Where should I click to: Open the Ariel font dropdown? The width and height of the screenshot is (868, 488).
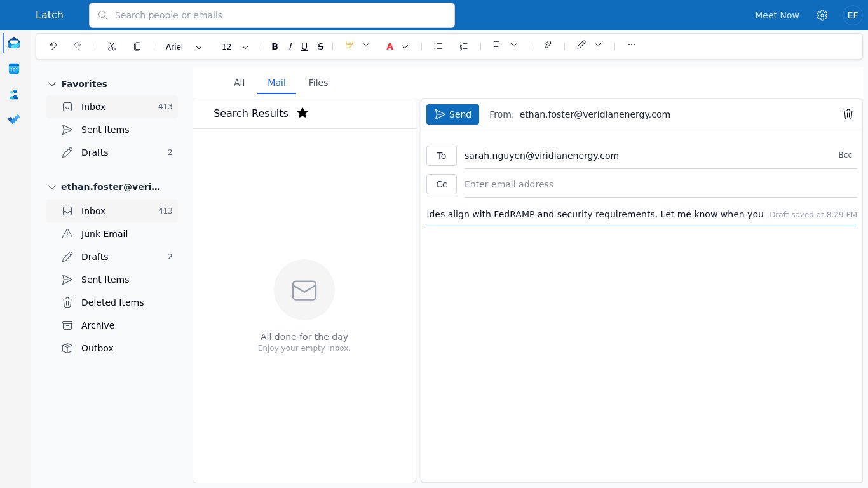pos(184,46)
